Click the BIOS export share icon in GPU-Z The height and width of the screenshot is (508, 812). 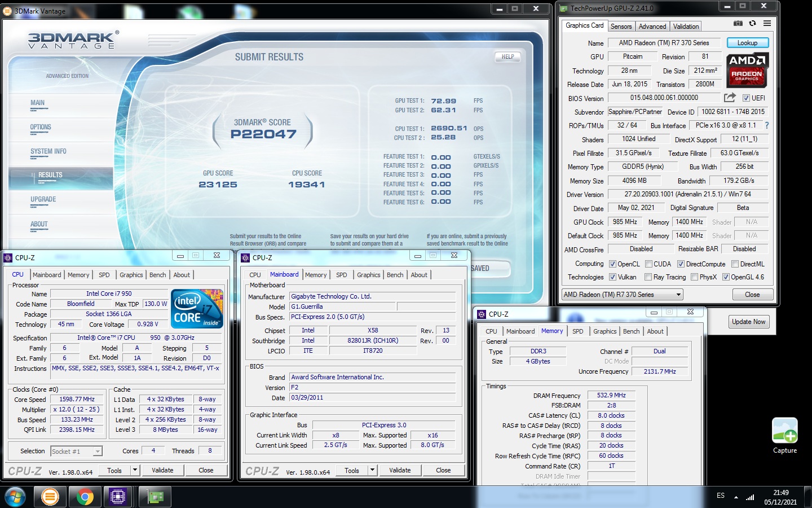730,98
